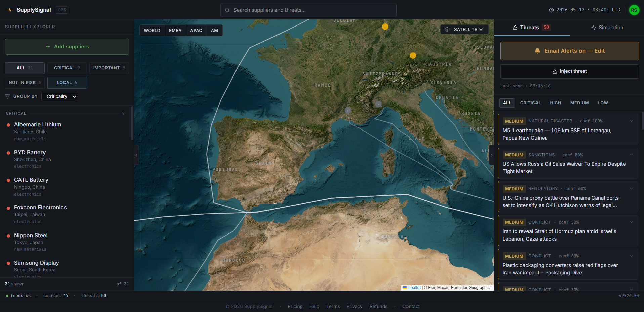
Task: Click the Inject threat button
Action: 569,71
